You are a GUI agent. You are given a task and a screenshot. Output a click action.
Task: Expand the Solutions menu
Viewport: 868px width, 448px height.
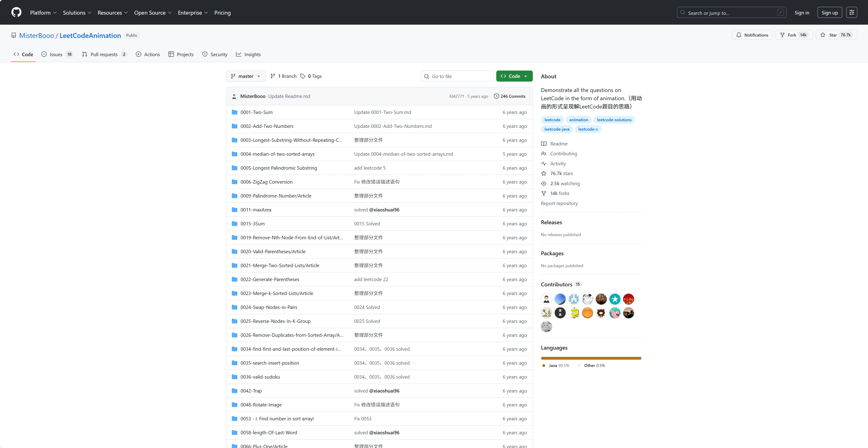click(77, 13)
